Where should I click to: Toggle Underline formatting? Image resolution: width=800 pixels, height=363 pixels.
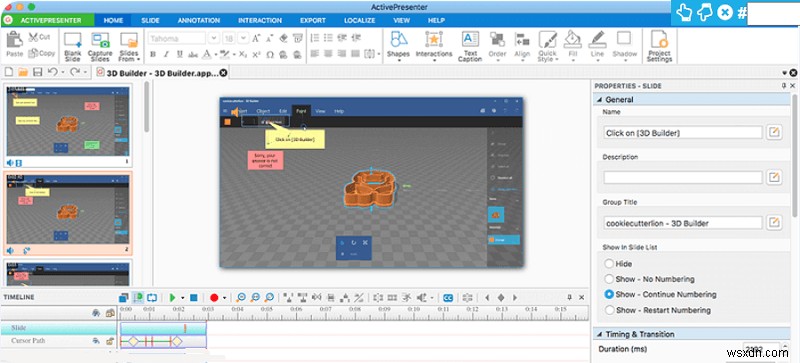[179, 54]
